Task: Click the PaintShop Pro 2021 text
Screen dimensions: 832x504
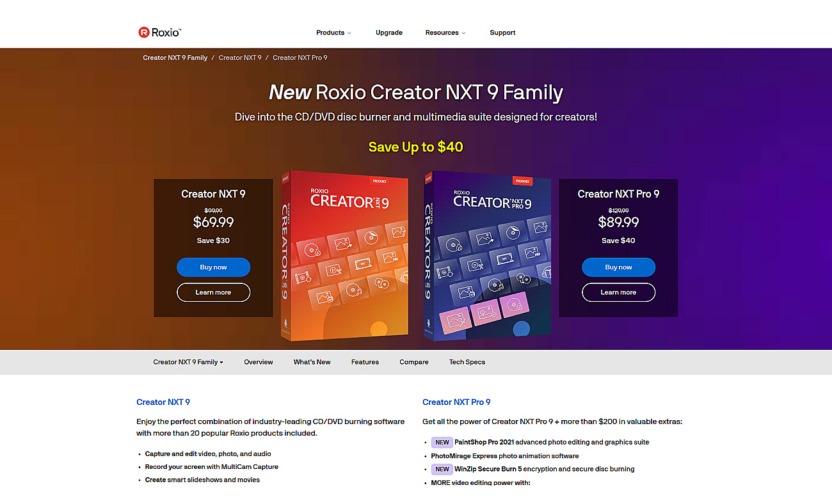Action: click(484, 442)
